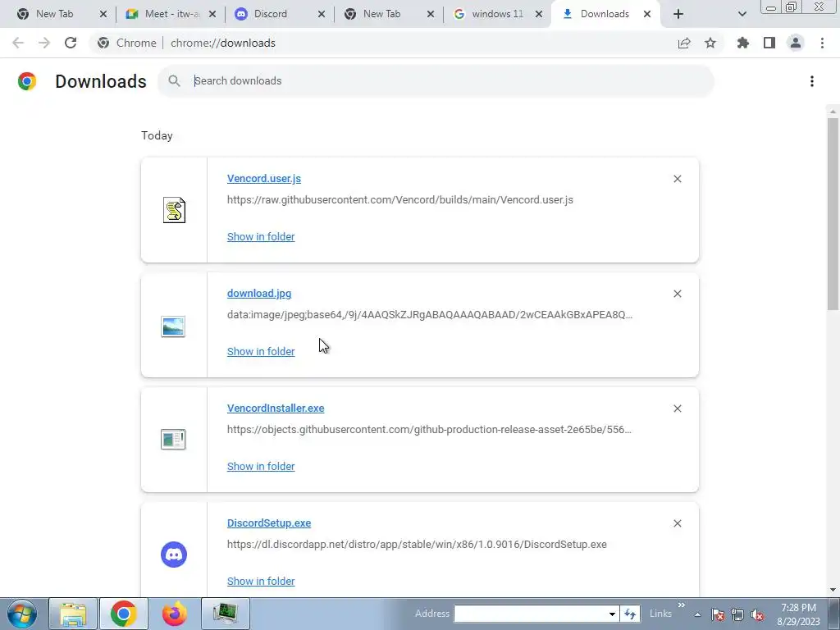
Task: Expand the taskbar Address dropdown arrow
Action: pos(612,614)
